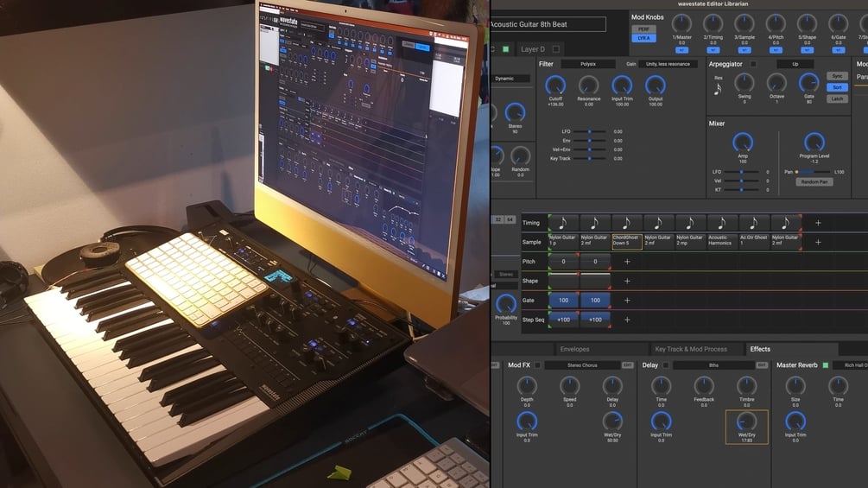Select the Acoustic Harmonics sample step
Image resolution: width=868 pixels, height=488 pixels.
click(x=722, y=242)
